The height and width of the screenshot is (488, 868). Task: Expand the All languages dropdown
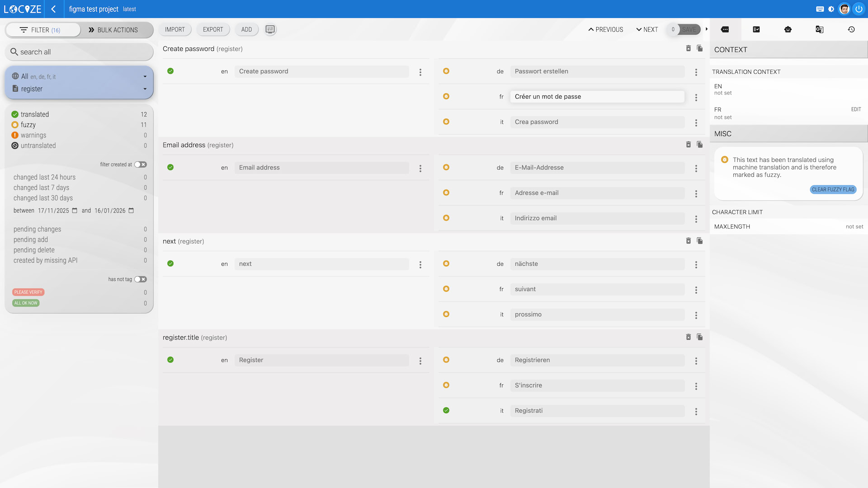[145, 77]
